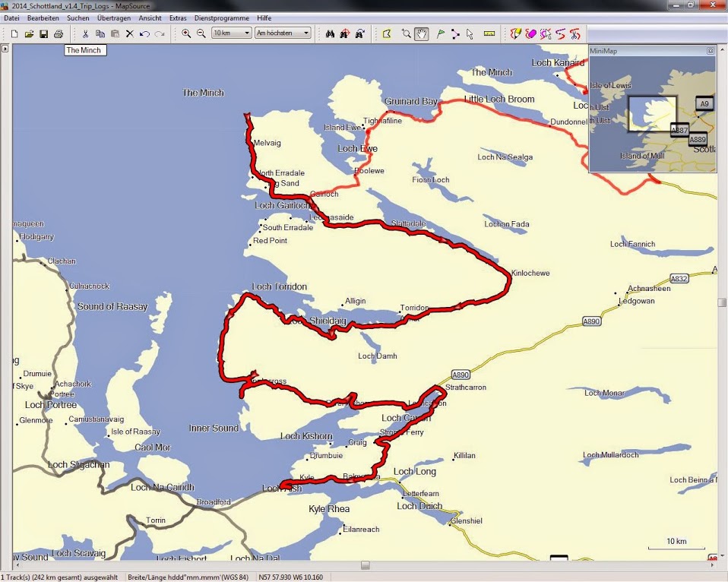Select the Measure distance ruler tool

click(489, 33)
